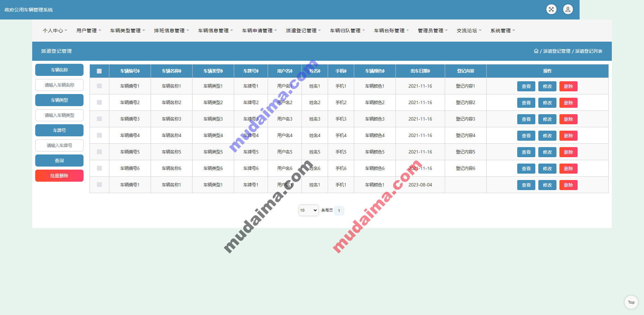The image size is (644, 315).
Task: Click the blue 车辆类型 filter label
Action: pos(59,100)
